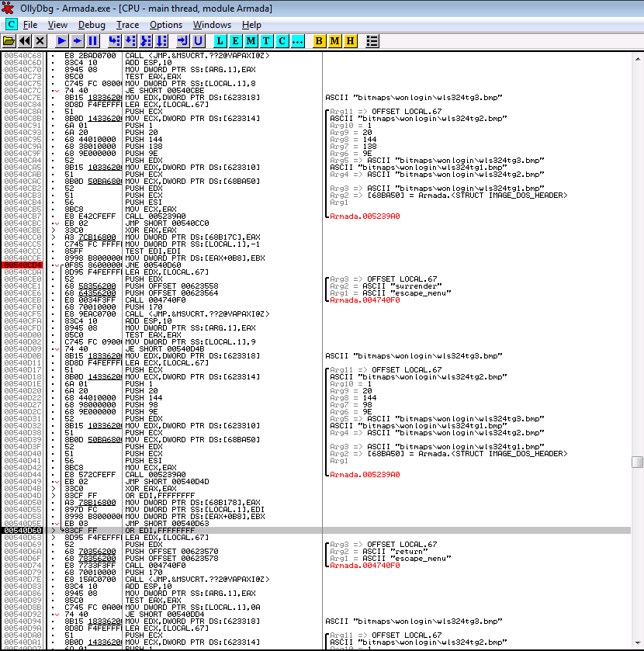Click the scrollbar up arrow in disassembly pane
644x651 pixels.
click(637, 59)
